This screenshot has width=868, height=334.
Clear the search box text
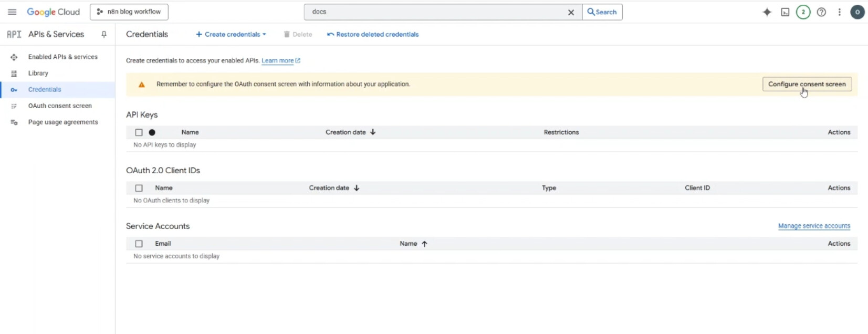(571, 12)
